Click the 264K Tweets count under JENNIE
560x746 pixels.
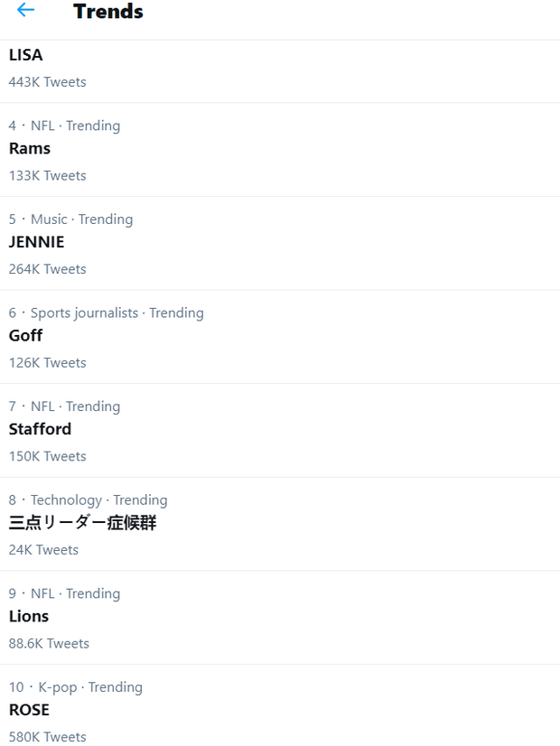(x=47, y=269)
